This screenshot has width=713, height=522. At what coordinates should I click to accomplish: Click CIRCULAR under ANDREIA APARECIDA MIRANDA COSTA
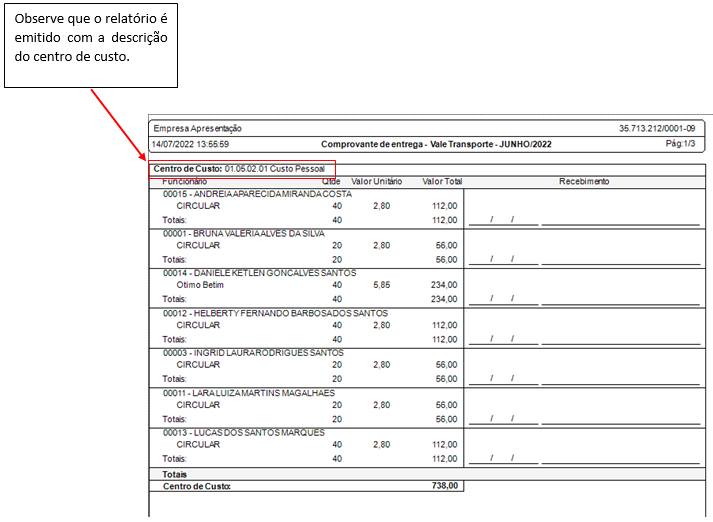[198, 206]
